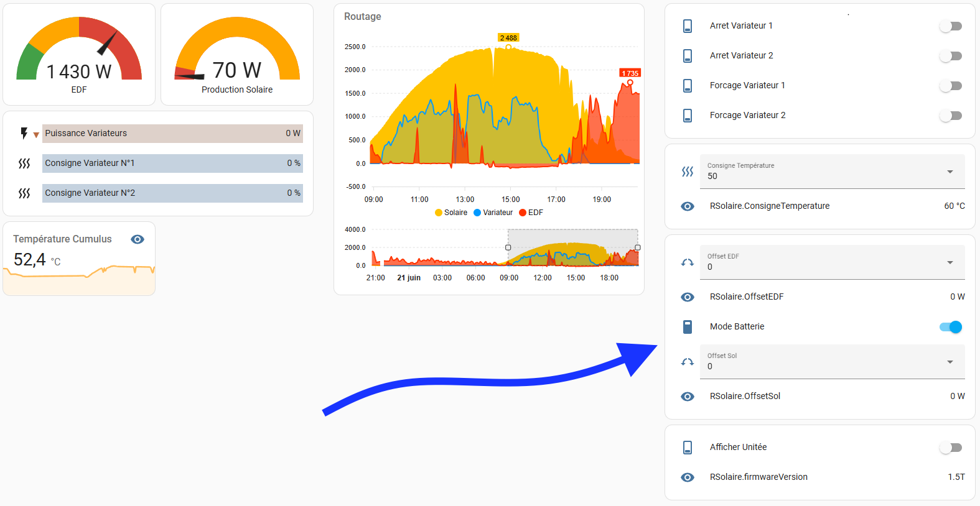The width and height of the screenshot is (980, 506).
Task: Enable the Forcage Variateur 1 switch
Action: [x=951, y=86]
